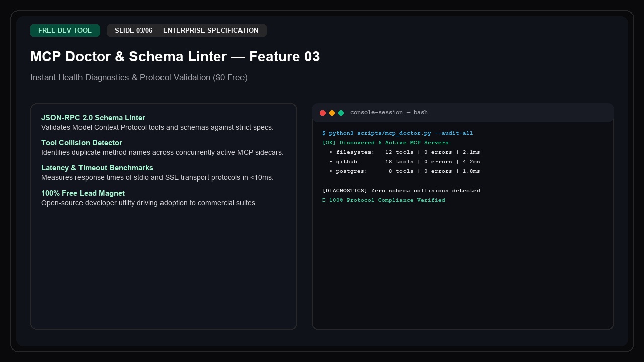Screen dimensions: 644x362
Task: Select the filesystem 12 tools output row
Action: pos(405,152)
